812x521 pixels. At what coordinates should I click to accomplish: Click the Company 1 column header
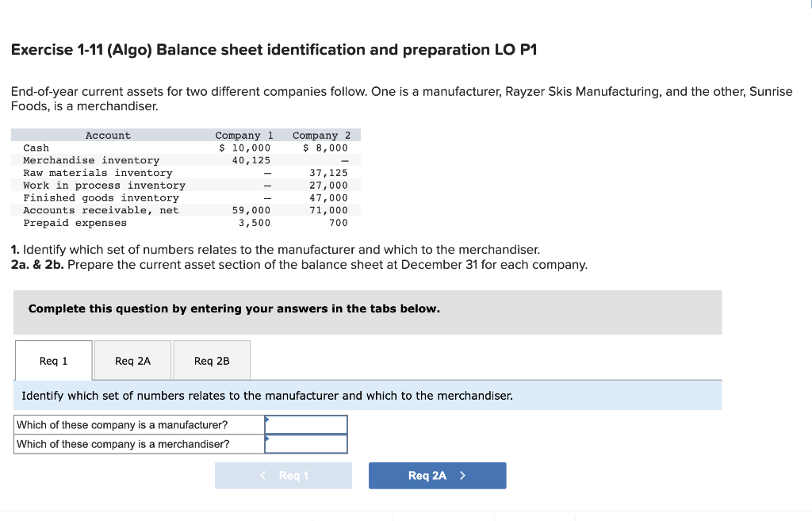(x=243, y=135)
